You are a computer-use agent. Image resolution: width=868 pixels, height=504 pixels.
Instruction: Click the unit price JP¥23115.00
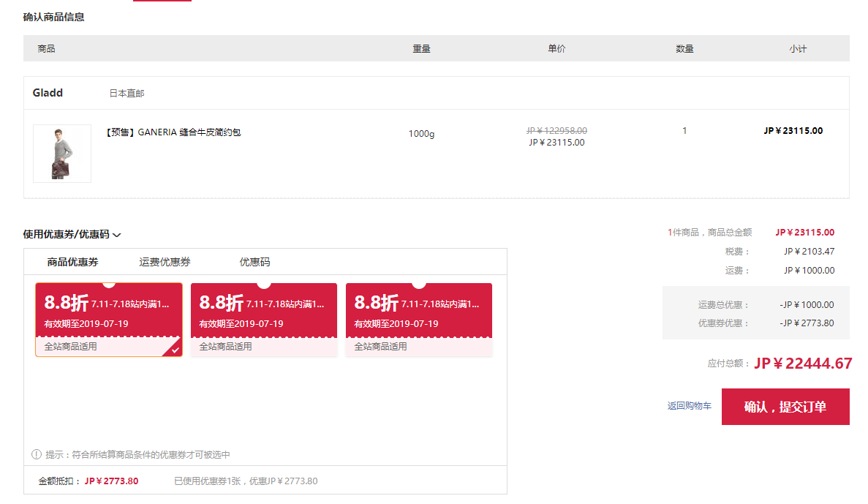(556, 143)
